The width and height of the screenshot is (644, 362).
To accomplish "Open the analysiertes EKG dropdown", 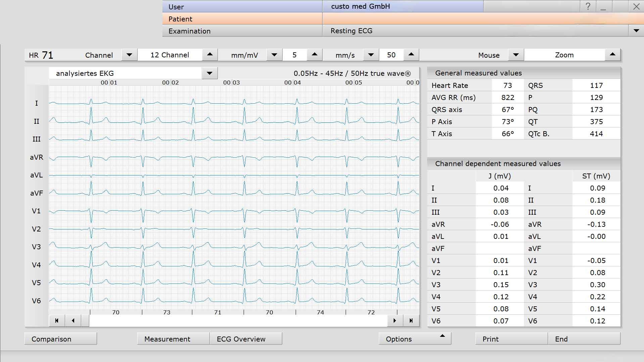I will (x=209, y=73).
